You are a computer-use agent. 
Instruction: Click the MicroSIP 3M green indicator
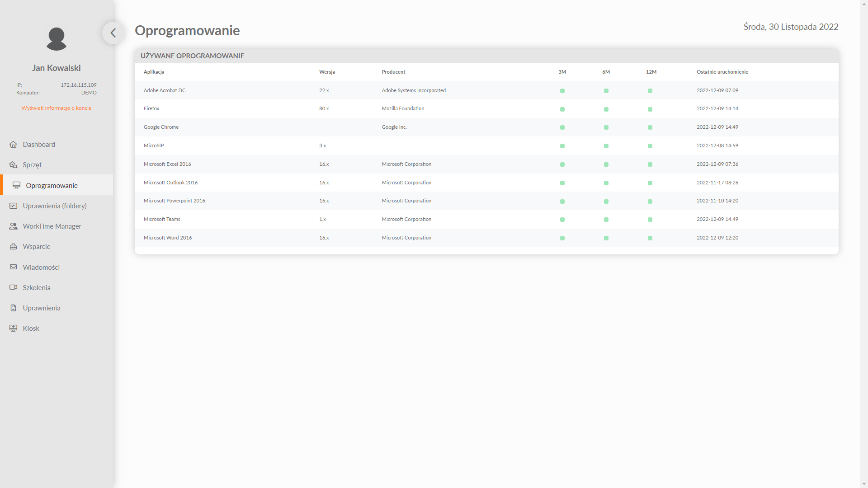[x=562, y=146]
